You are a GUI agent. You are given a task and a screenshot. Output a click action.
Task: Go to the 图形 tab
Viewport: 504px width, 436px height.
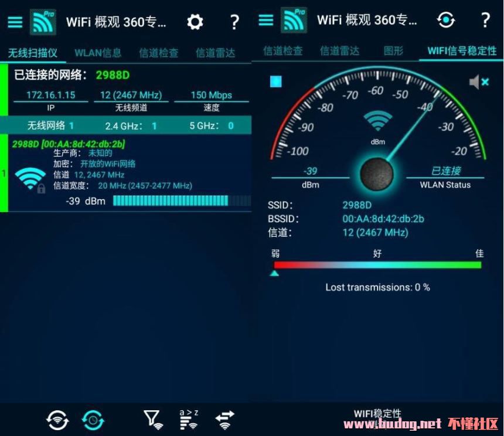click(393, 51)
